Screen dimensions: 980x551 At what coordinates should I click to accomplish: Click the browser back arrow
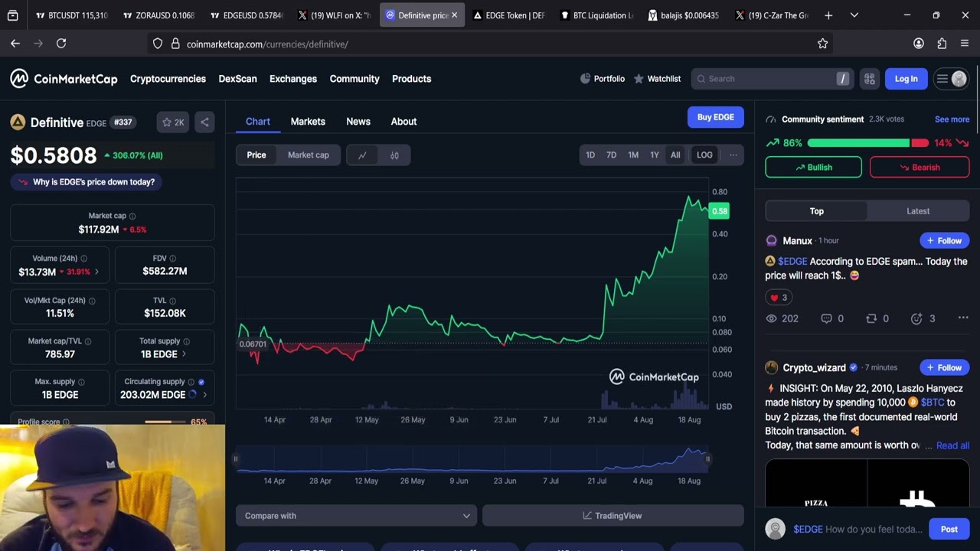pyautogui.click(x=15, y=44)
